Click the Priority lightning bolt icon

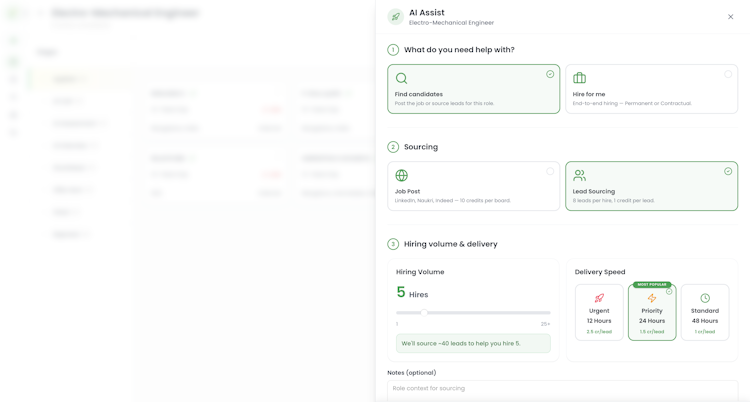pos(652,298)
